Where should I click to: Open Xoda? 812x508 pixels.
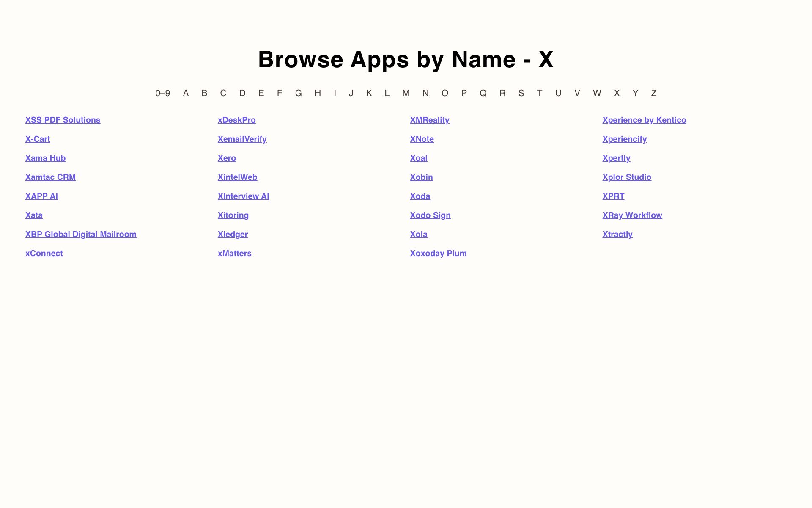tap(420, 196)
